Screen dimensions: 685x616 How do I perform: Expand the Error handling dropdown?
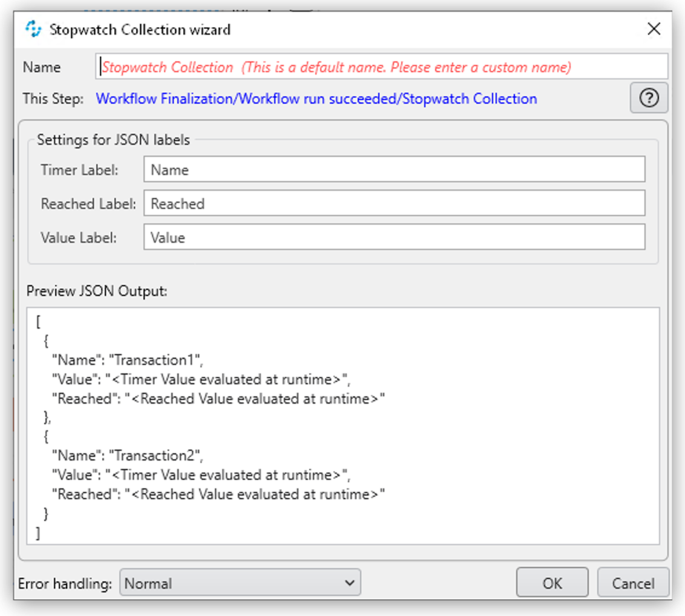point(240,583)
